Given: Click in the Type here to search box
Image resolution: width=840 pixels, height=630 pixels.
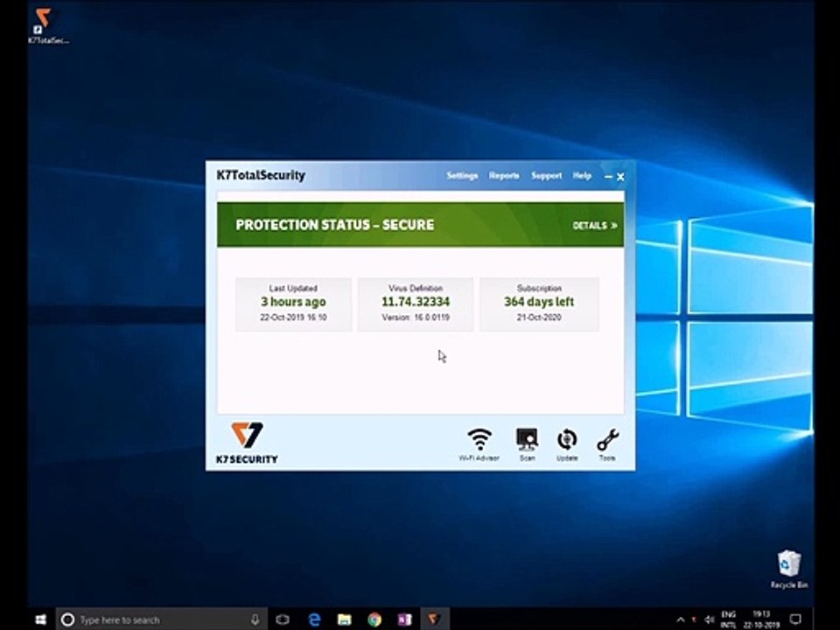Looking at the screenshot, I should [x=161, y=619].
